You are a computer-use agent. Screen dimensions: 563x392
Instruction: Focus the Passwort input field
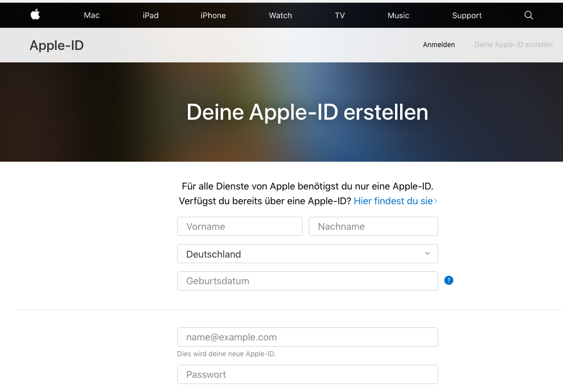click(x=308, y=374)
